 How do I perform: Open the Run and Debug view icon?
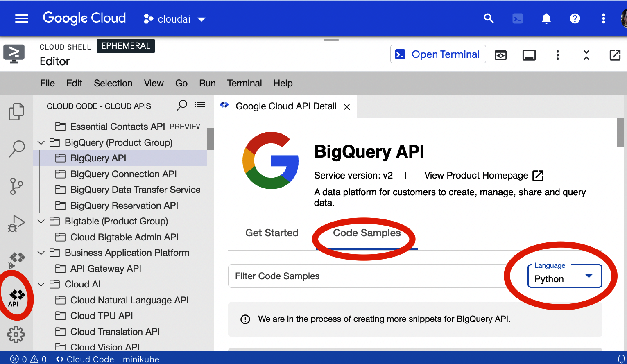coord(16,224)
